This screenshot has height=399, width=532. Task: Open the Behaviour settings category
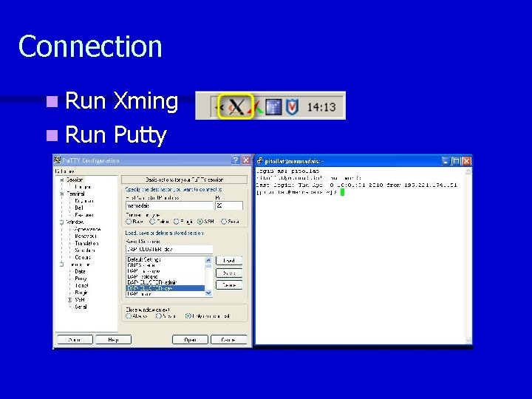tap(86, 236)
